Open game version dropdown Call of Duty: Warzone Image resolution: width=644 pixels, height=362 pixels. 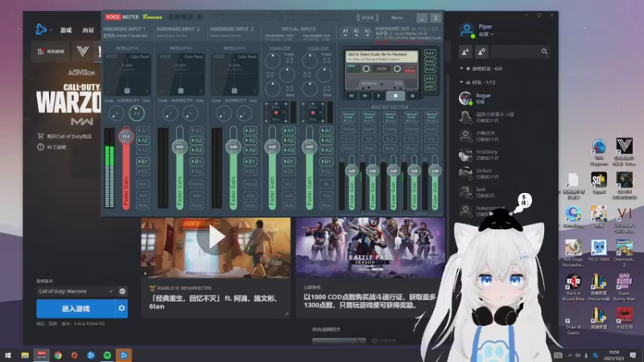(x=75, y=291)
